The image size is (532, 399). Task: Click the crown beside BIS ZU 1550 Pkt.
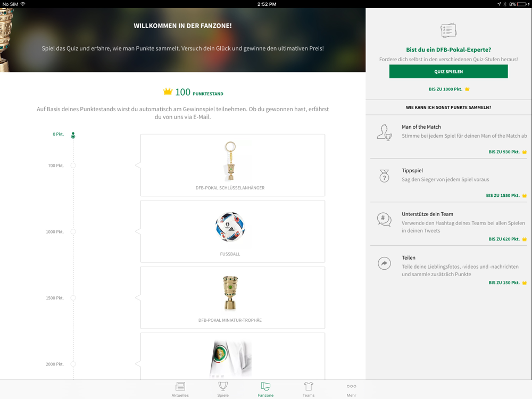click(x=524, y=195)
